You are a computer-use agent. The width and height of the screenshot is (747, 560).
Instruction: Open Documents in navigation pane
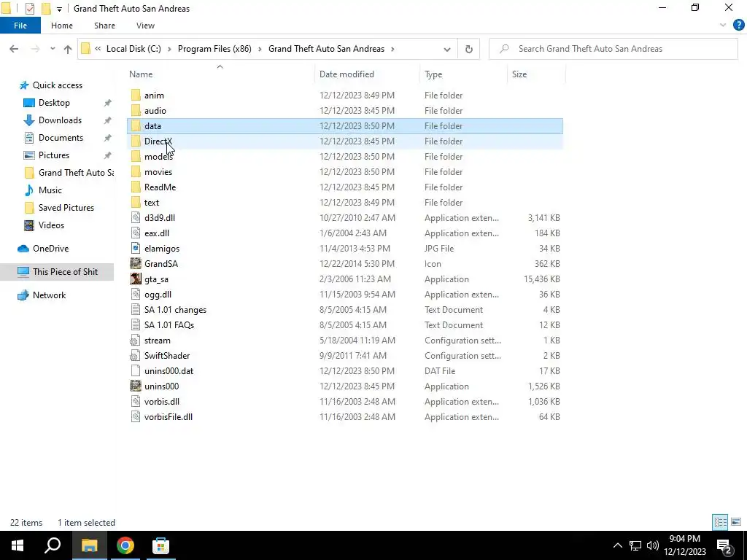point(61,138)
